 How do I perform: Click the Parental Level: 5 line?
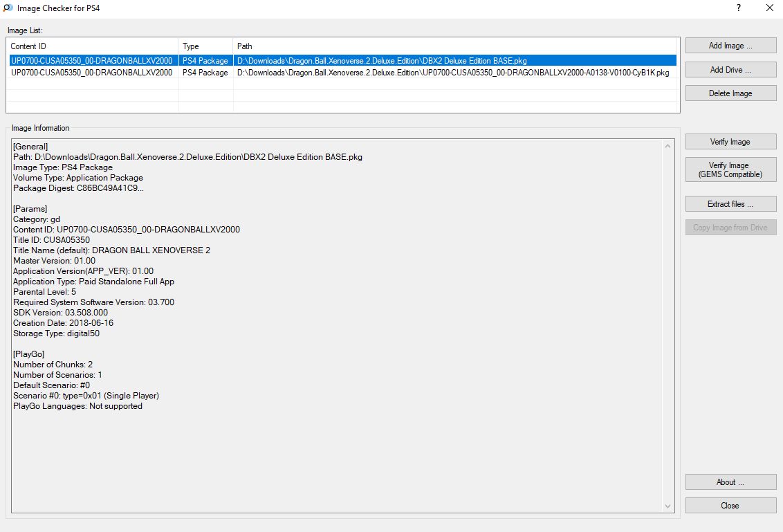coord(45,292)
